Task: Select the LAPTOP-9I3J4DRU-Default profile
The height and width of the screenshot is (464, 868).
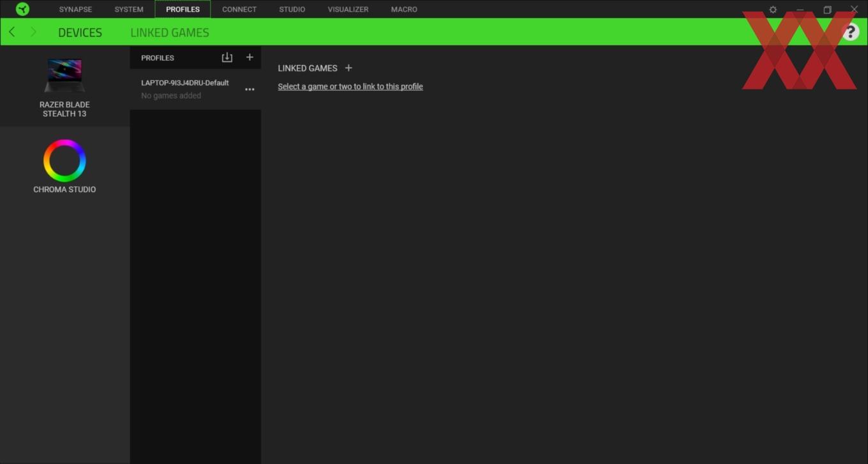Action: pos(195,89)
